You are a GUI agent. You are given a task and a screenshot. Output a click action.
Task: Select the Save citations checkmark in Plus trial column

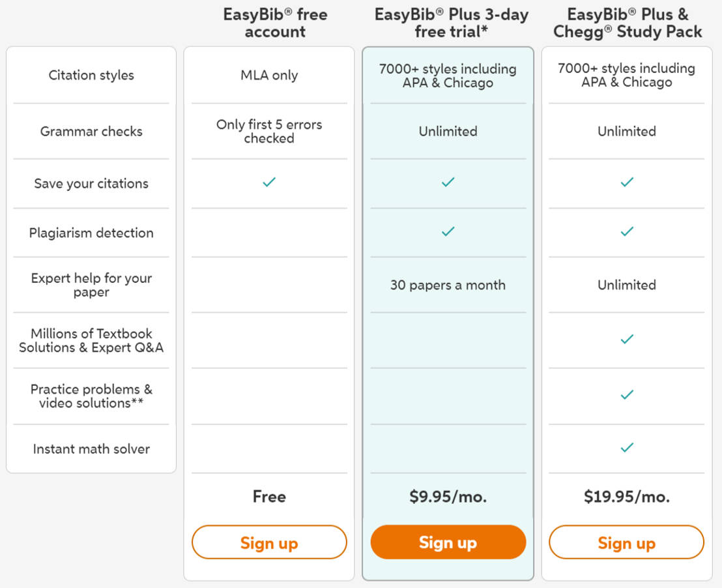(x=448, y=183)
